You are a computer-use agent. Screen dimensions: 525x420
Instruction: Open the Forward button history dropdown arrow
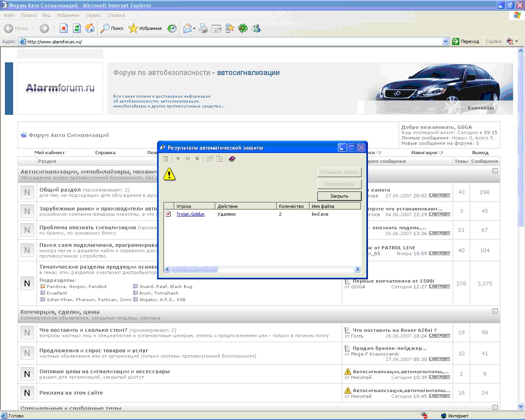(x=53, y=29)
